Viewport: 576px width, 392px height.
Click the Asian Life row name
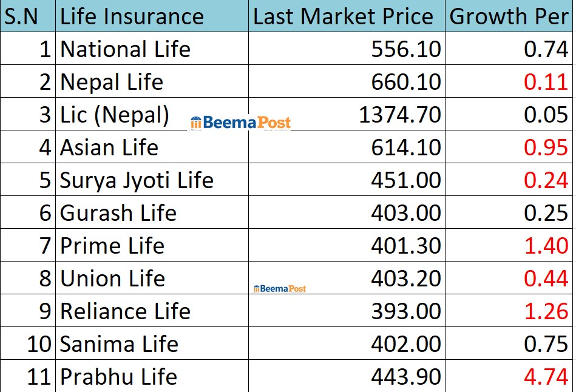click(x=109, y=147)
